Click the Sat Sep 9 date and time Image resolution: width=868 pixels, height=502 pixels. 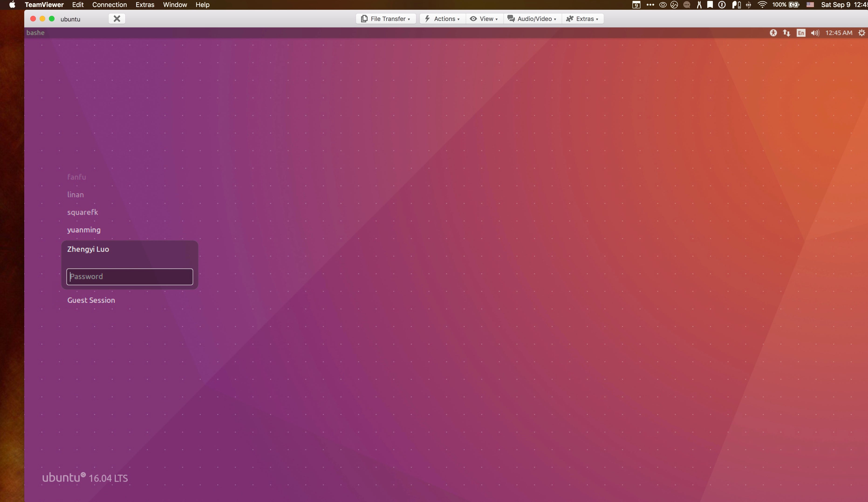click(844, 4)
